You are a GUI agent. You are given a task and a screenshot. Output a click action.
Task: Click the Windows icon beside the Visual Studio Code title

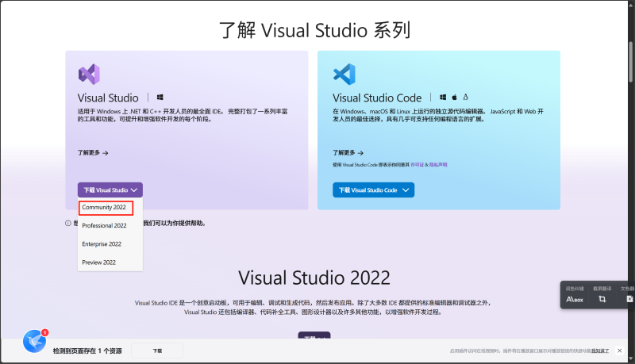click(443, 97)
